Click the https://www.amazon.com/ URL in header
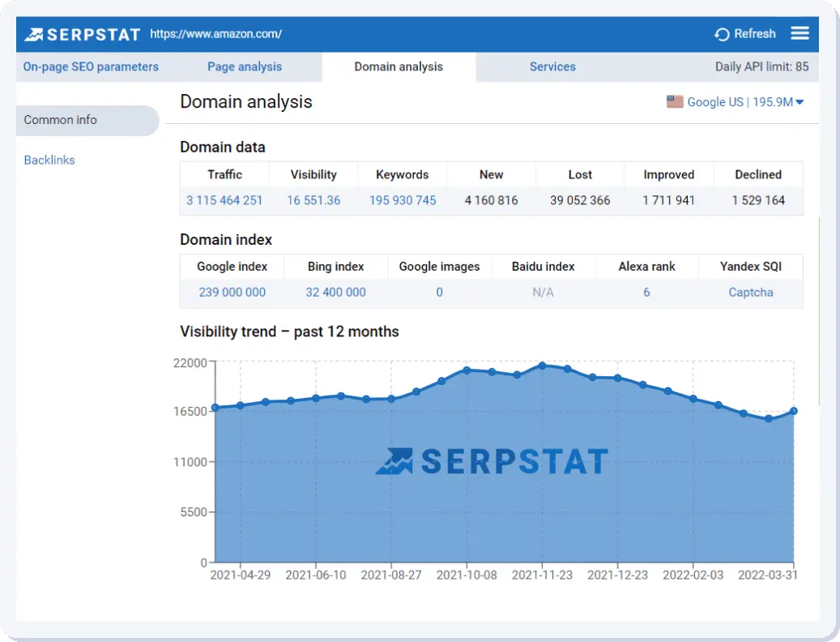This screenshot has width=840, height=642. [x=216, y=34]
